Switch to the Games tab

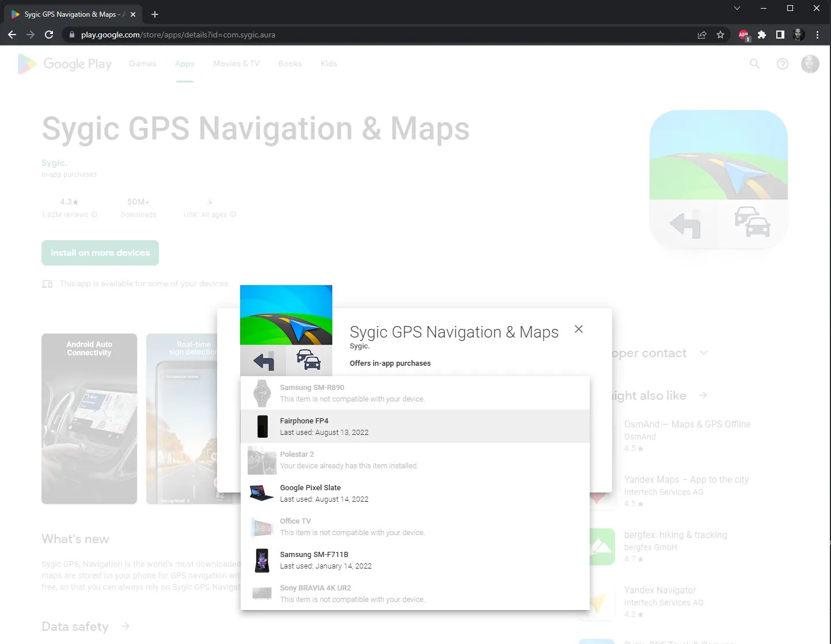(x=142, y=63)
